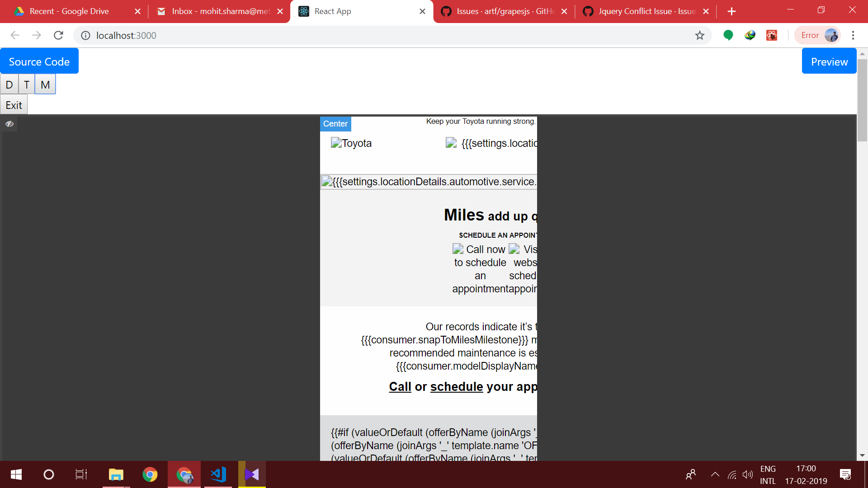Image resolution: width=868 pixels, height=488 pixels.
Task: Click the green circle extension icon
Action: point(728,35)
